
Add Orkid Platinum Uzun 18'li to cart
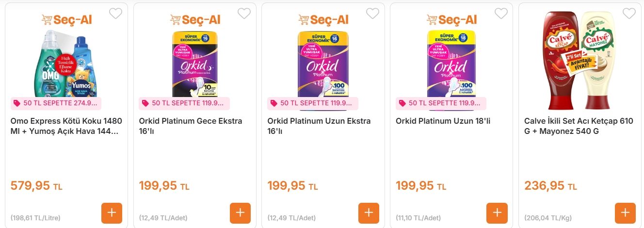coord(497,213)
